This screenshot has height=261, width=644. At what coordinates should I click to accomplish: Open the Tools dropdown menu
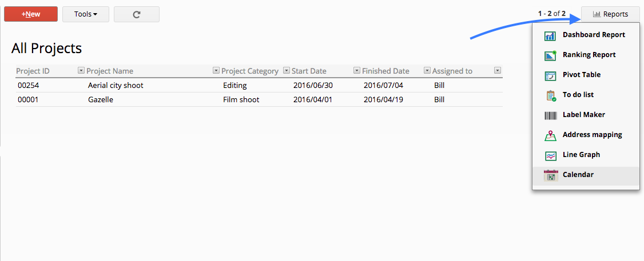[x=86, y=14]
